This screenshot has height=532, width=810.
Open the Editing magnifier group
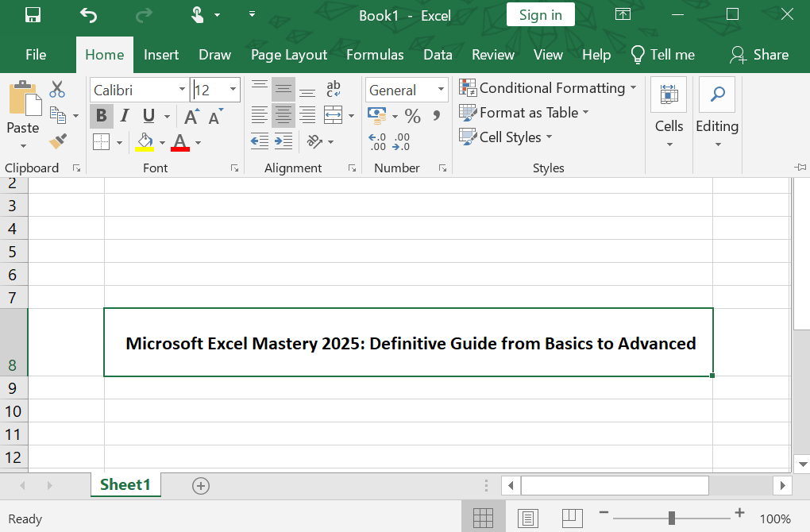(x=717, y=94)
